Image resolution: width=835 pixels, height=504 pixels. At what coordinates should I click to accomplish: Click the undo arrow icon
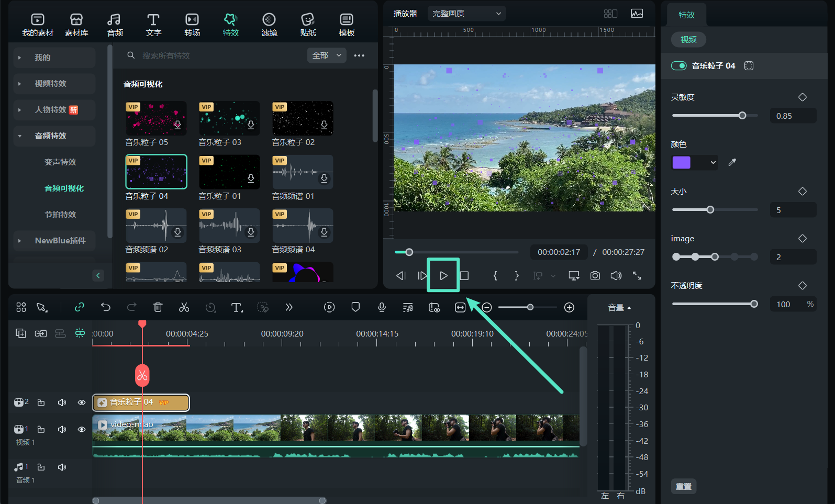click(106, 307)
